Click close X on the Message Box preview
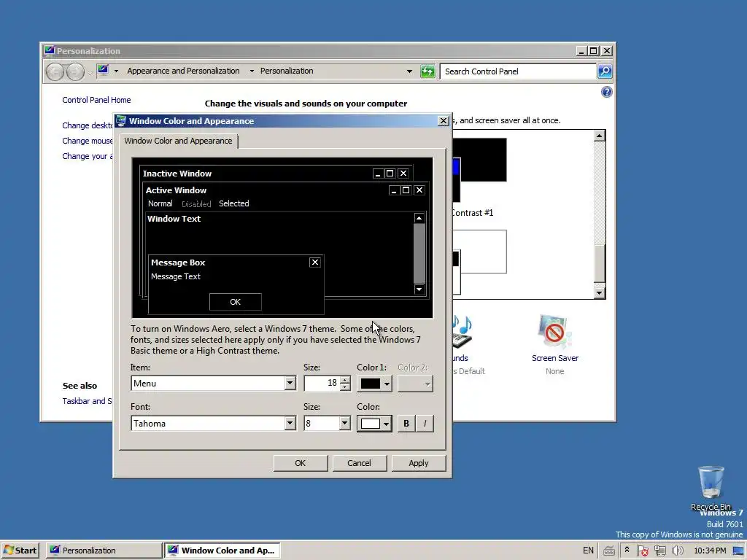 tap(315, 262)
